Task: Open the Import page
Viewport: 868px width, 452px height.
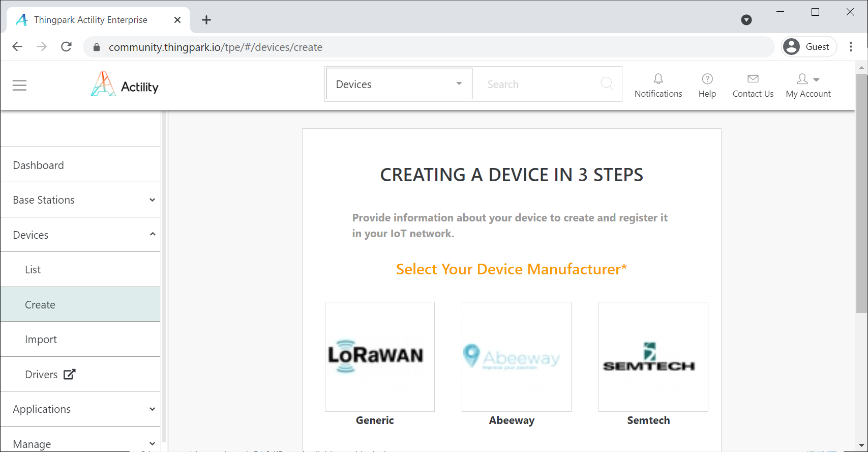Action: (x=80, y=339)
